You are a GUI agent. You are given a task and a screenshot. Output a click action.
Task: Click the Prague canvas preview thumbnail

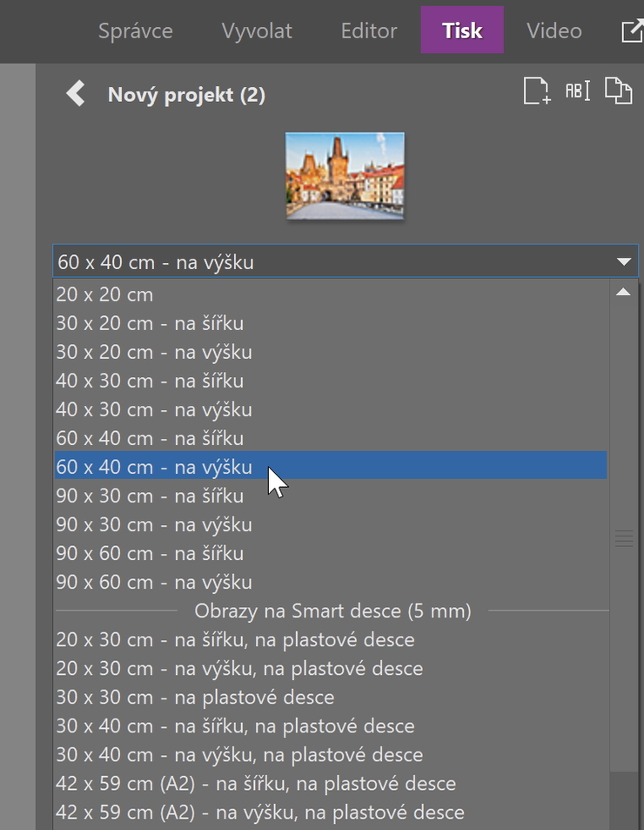pos(345,175)
